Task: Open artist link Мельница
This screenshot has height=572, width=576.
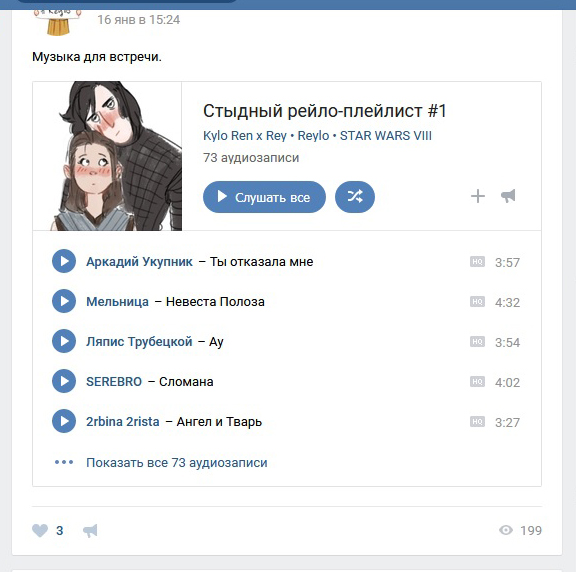Action: point(118,302)
